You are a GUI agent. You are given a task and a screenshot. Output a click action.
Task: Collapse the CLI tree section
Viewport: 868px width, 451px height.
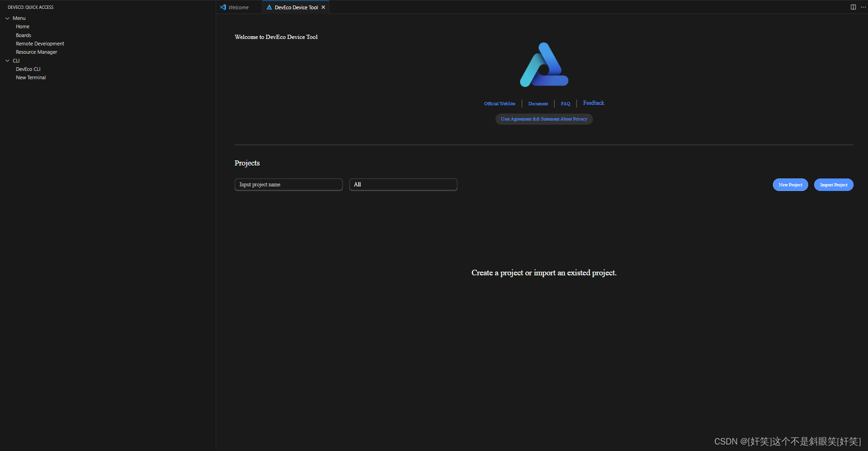[x=7, y=61]
